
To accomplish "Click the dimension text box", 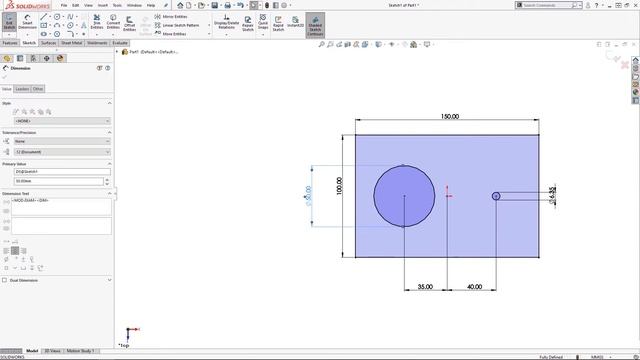I will click(61, 207).
